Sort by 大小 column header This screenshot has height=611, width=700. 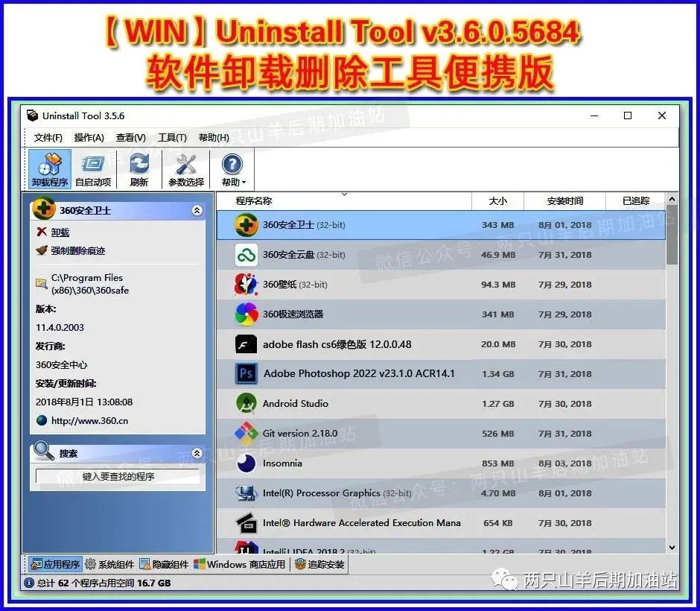(x=497, y=201)
